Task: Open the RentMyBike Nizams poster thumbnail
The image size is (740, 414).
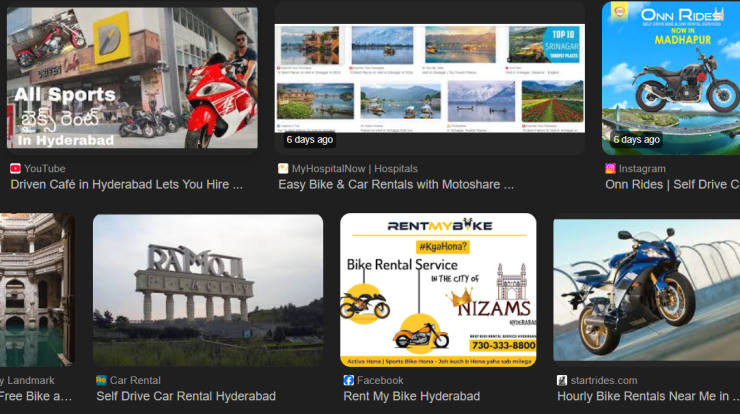Action: [x=438, y=290]
